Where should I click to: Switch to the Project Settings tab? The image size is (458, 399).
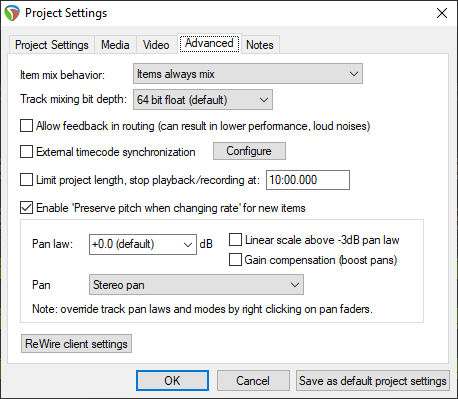click(x=52, y=45)
